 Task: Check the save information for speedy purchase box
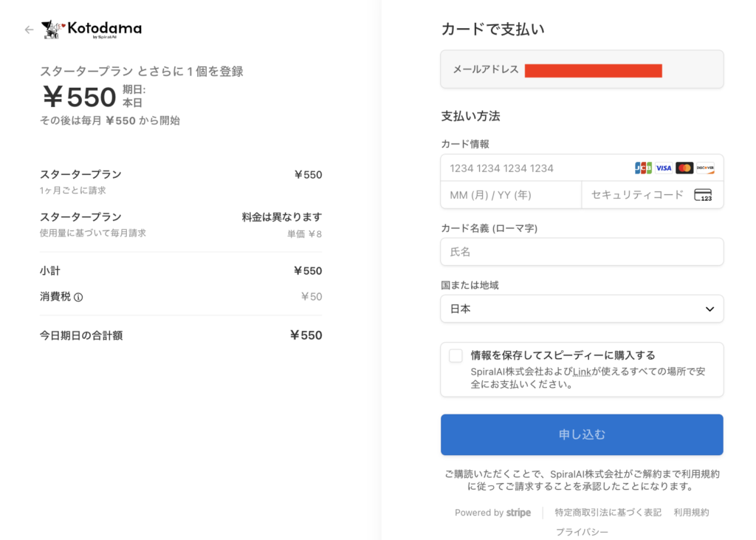coord(456,356)
